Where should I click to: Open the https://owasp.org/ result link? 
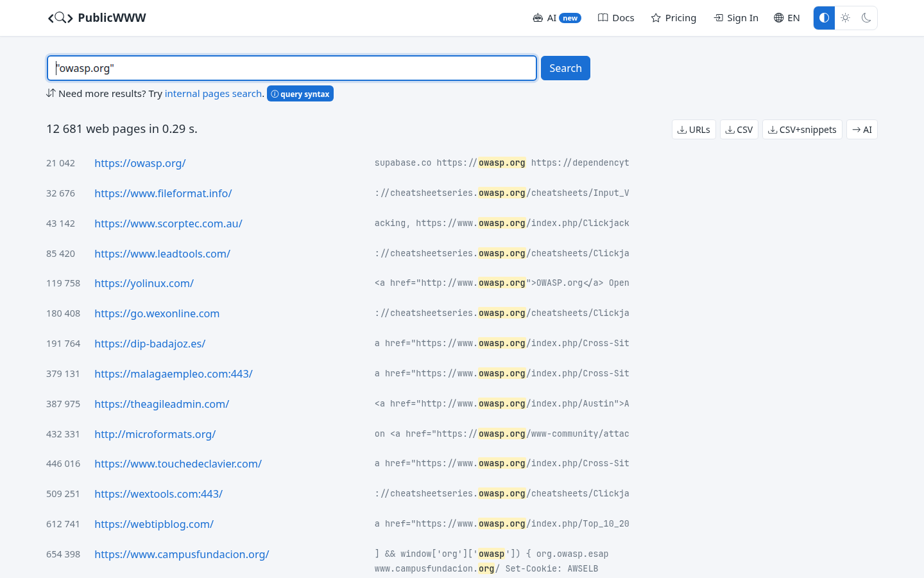pos(140,163)
